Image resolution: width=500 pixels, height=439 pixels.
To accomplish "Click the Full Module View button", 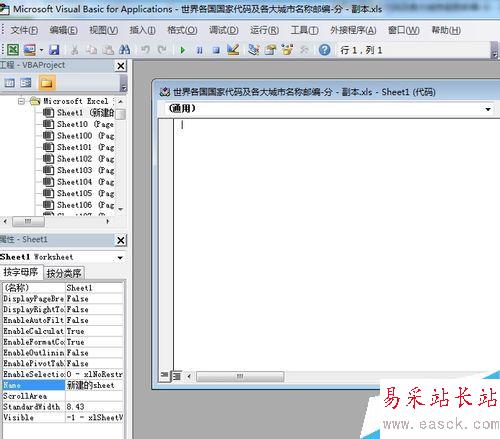I will tap(177, 376).
